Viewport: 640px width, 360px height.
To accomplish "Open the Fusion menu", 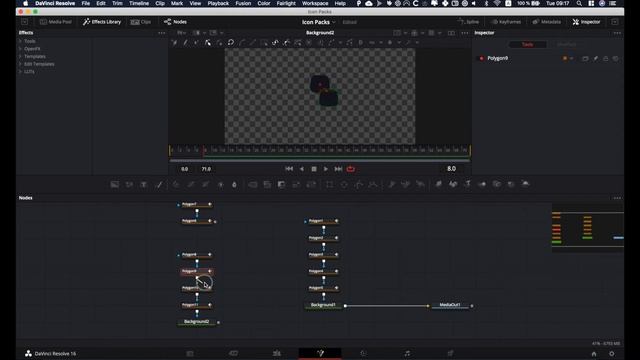I will [x=243, y=3].
